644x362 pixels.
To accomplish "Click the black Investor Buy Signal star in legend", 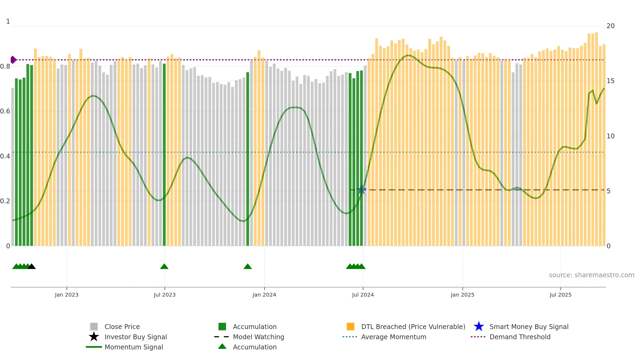I will click(94, 337).
